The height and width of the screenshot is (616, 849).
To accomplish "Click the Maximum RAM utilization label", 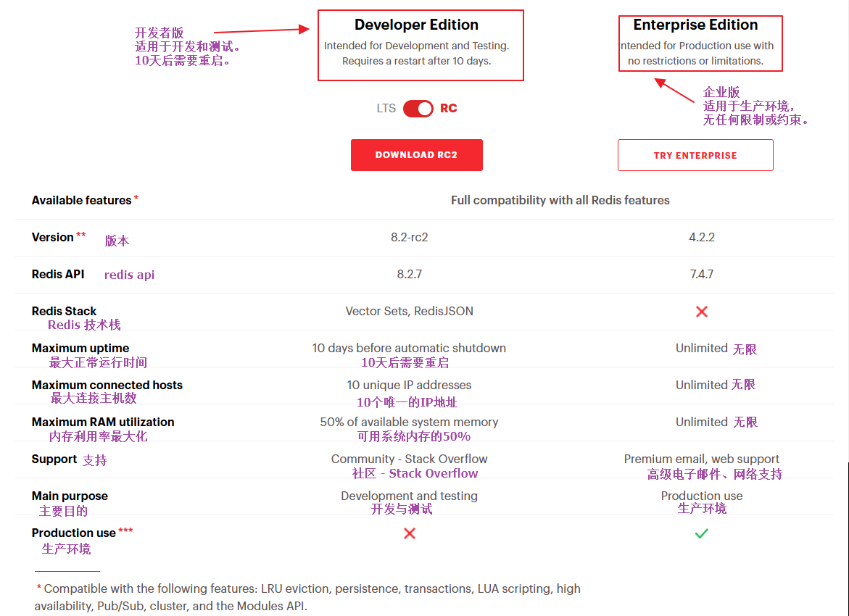I will [103, 422].
